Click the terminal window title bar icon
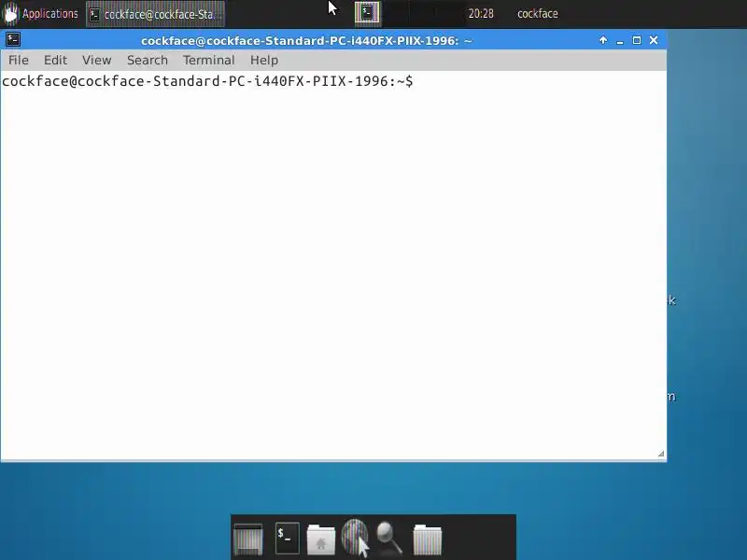This screenshot has width=747, height=560. point(13,40)
